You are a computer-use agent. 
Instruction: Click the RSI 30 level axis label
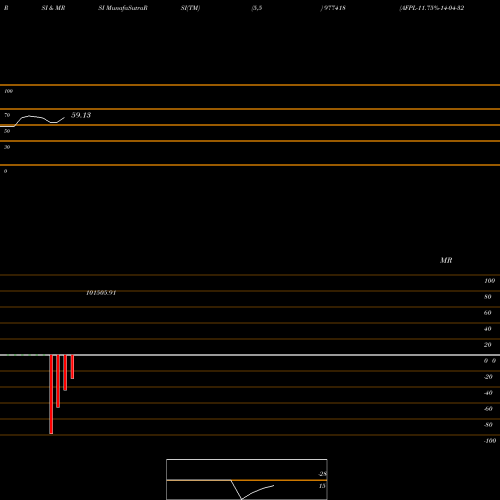tap(7, 147)
